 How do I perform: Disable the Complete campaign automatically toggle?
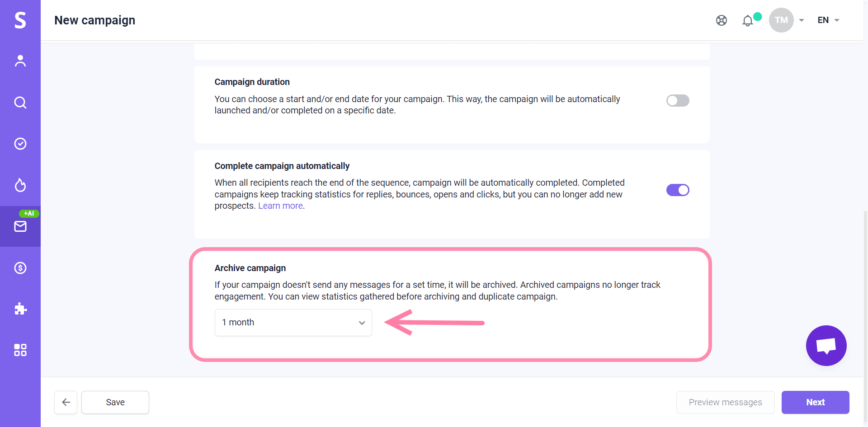[x=678, y=190]
